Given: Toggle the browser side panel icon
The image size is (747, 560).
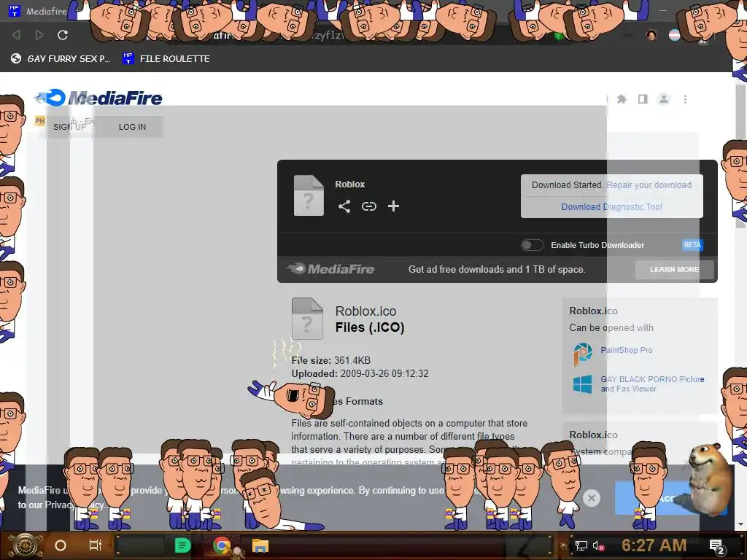Looking at the screenshot, I should 643,99.
